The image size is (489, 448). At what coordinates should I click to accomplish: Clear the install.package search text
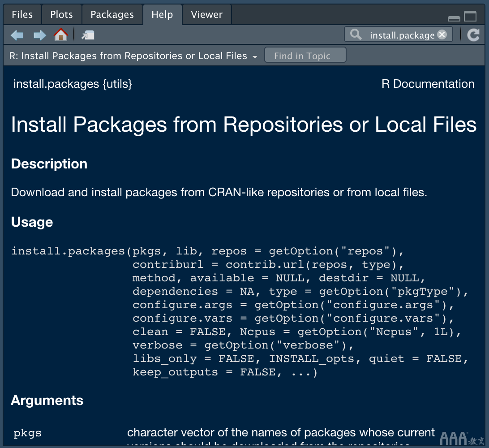[442, 34]
